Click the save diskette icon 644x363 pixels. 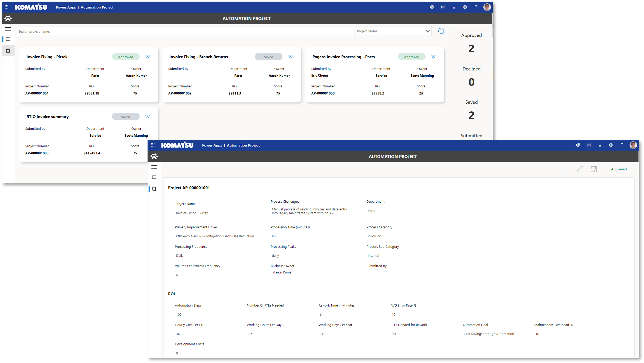click(594, 169)
